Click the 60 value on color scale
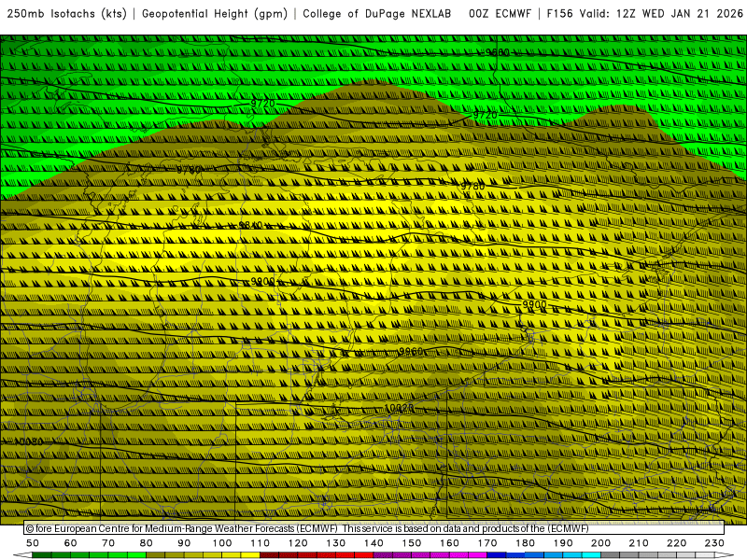This screenshot has width=747, height=560. point(70,543)
